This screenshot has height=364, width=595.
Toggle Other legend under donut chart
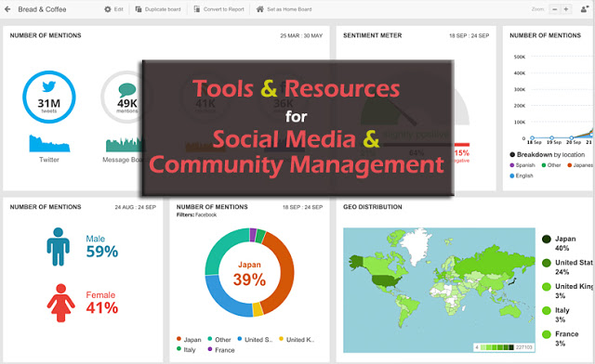pos(219,339)
